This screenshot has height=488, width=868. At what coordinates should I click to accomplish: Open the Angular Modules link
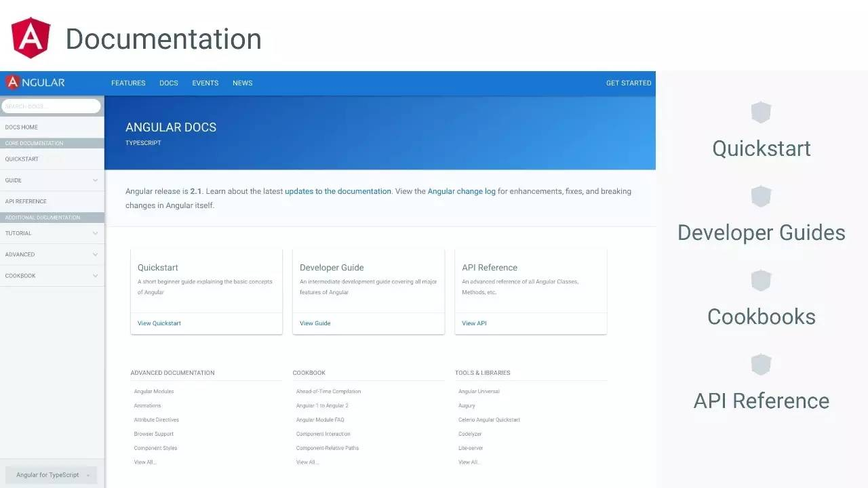(x=154, y=392)
